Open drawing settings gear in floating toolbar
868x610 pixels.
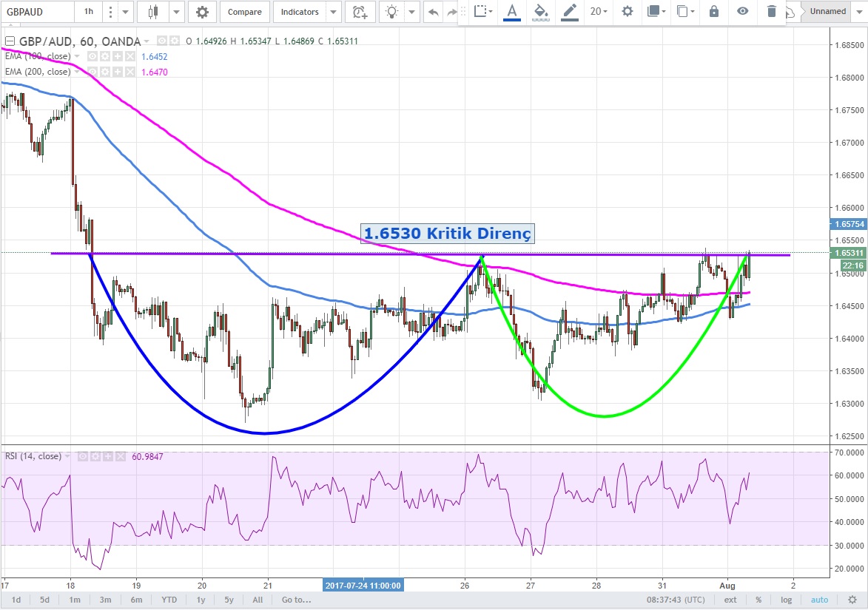pyautogui.click(x=628, y=11)
